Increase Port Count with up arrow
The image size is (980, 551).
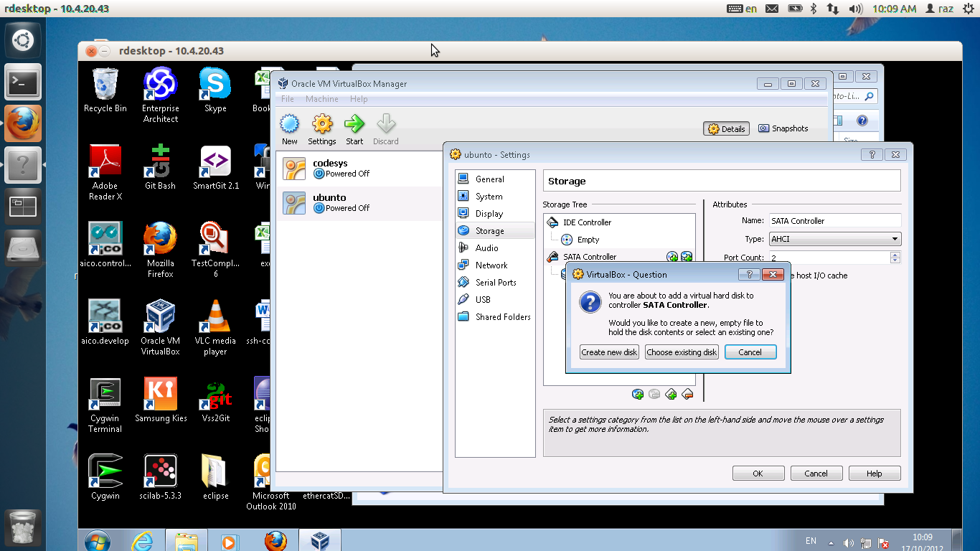(x=895, y=255)
